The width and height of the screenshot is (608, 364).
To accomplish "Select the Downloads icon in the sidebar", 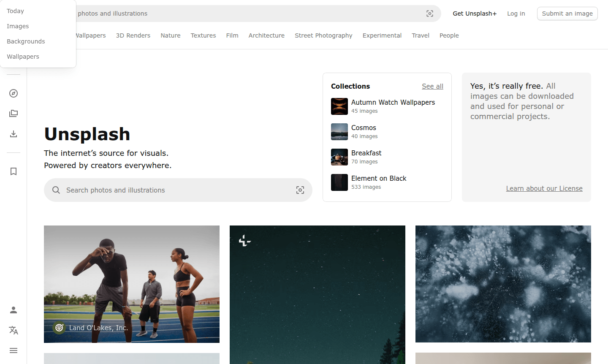I will point(13,134).
